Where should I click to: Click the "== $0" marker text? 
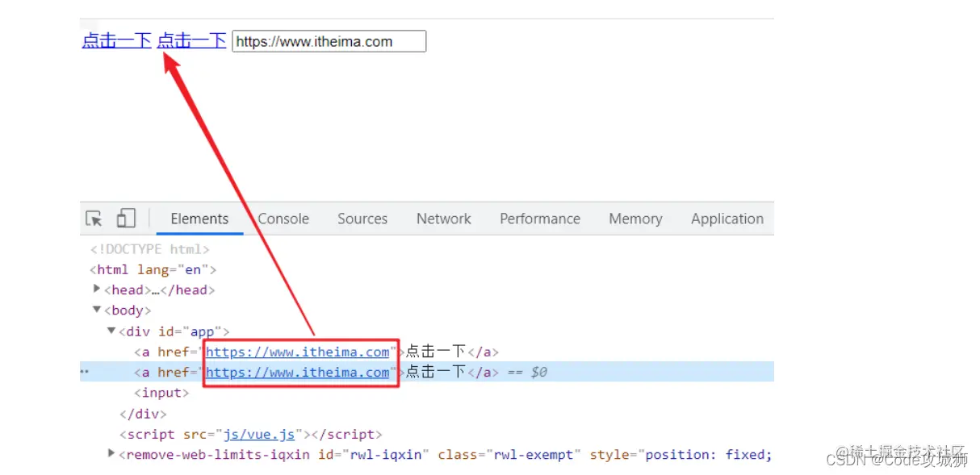(527, 372)
